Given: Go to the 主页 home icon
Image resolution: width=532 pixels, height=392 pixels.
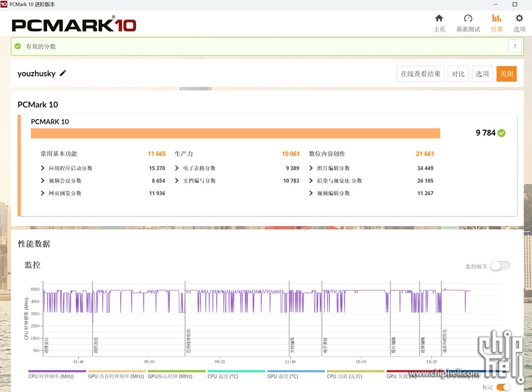Looking at the screenshot, I should click(439, 18).
